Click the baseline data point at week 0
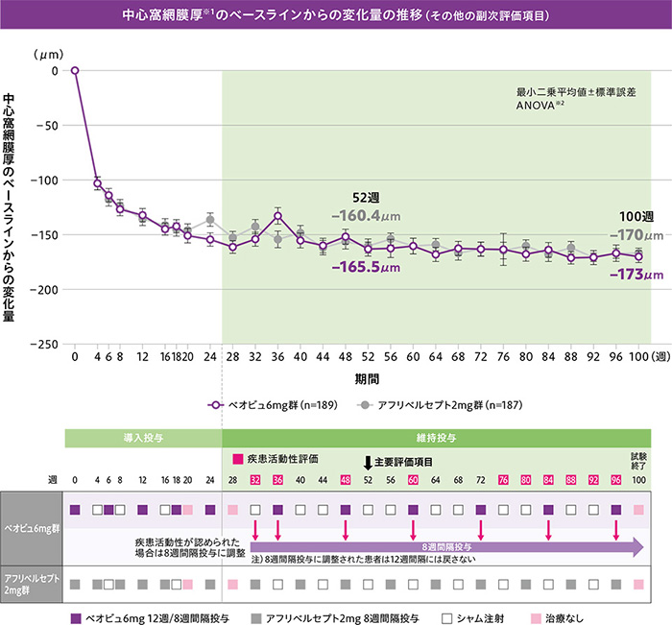Viewport: 672px width, 625px height. (75, 70)
